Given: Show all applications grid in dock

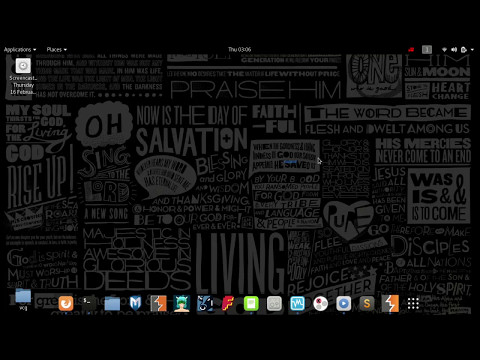Looking at the screenshot, I should pos(413,304).
